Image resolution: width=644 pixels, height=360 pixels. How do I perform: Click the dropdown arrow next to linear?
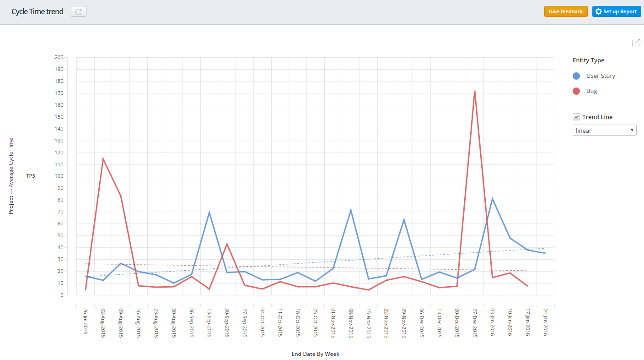(632, 130)
